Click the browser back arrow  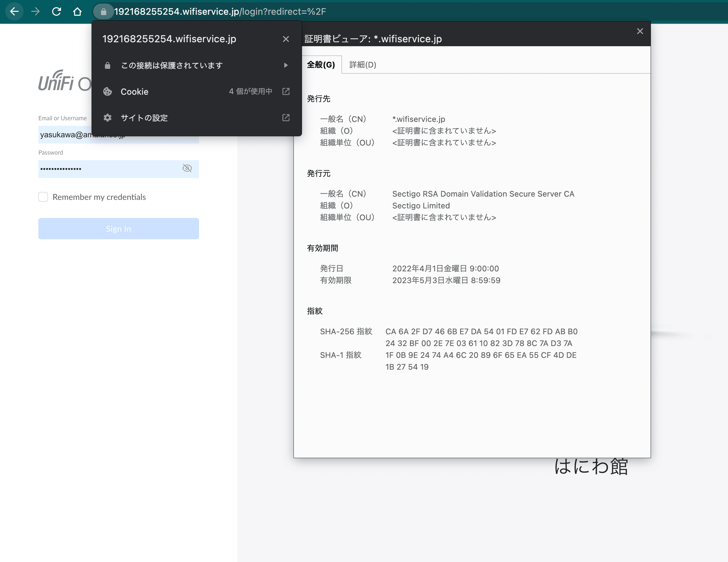(14, 12)
